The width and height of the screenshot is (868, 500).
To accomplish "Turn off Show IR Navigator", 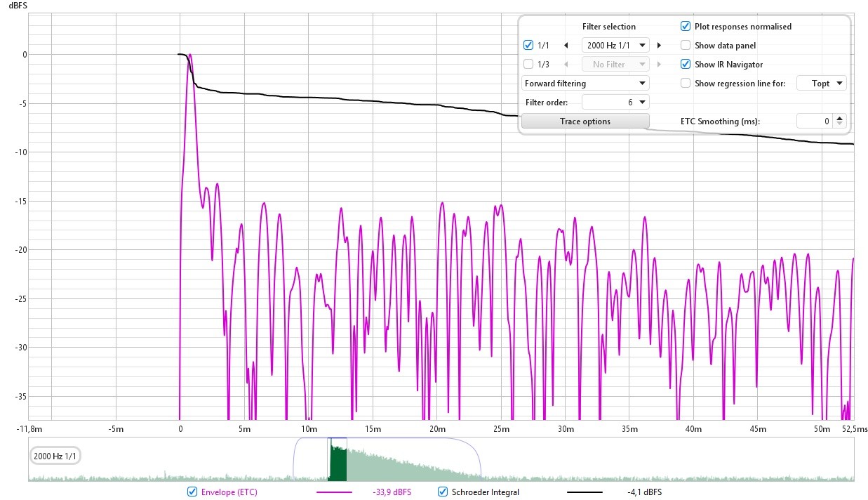I will coord(686,65).
